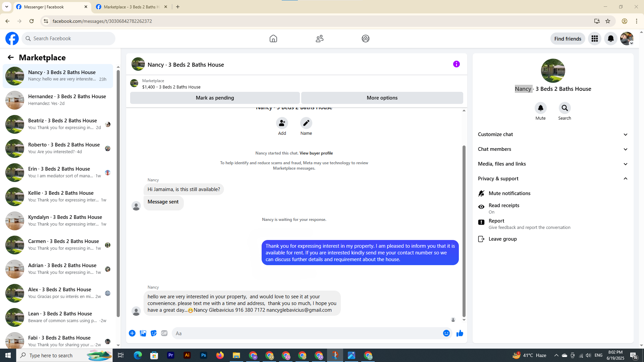Choose a sticker
The height and width of the screenshot is (362, 644).
pos(154,333)
